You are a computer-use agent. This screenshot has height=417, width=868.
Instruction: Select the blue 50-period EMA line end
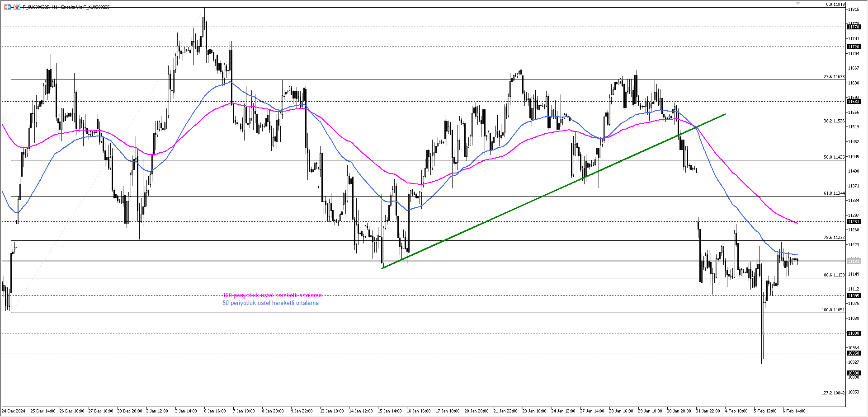(797, 255)
